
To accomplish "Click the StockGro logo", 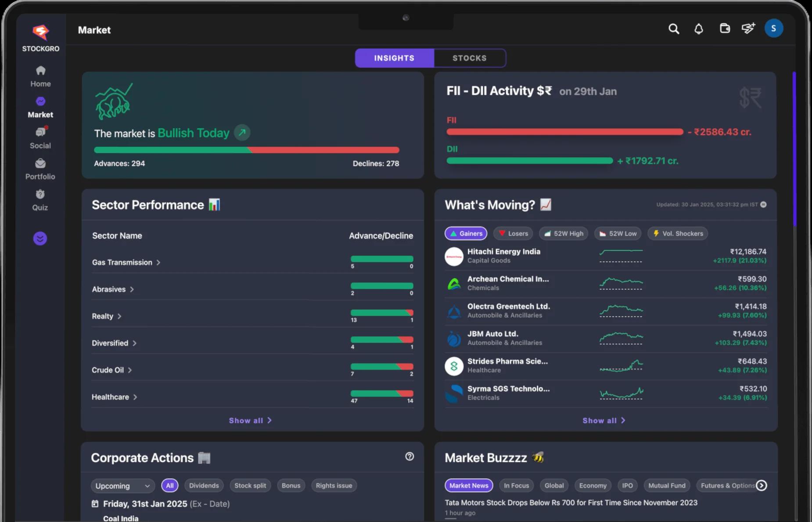I will point(40,38).
